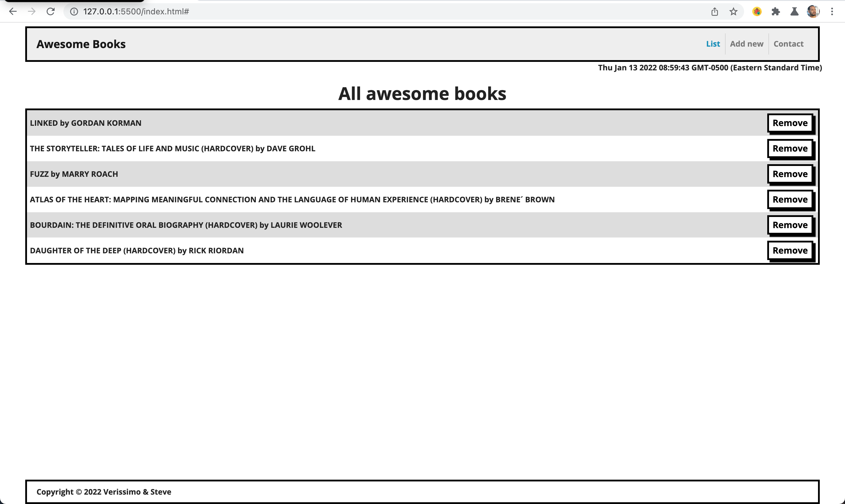
Task: Remove Bourdain by Laurie Woolever
Action: point(790,225)
